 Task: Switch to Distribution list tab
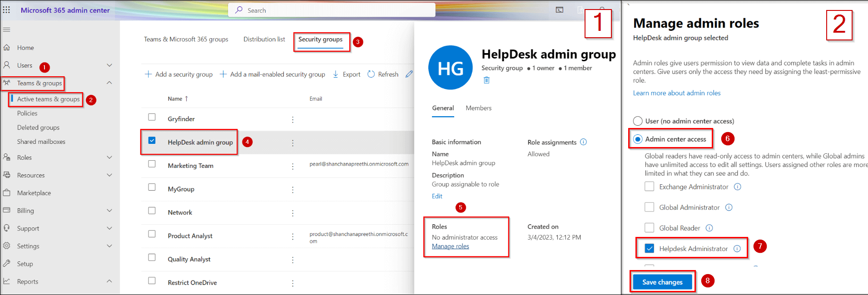264,39
